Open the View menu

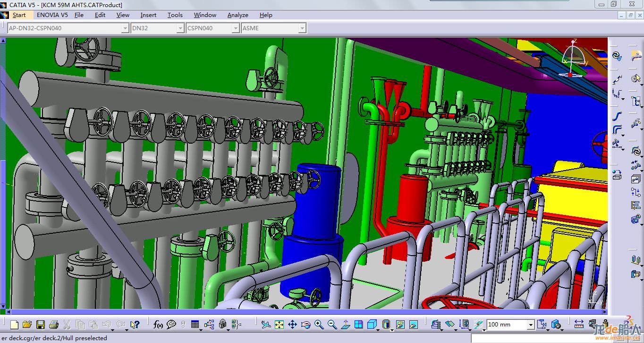123,15
